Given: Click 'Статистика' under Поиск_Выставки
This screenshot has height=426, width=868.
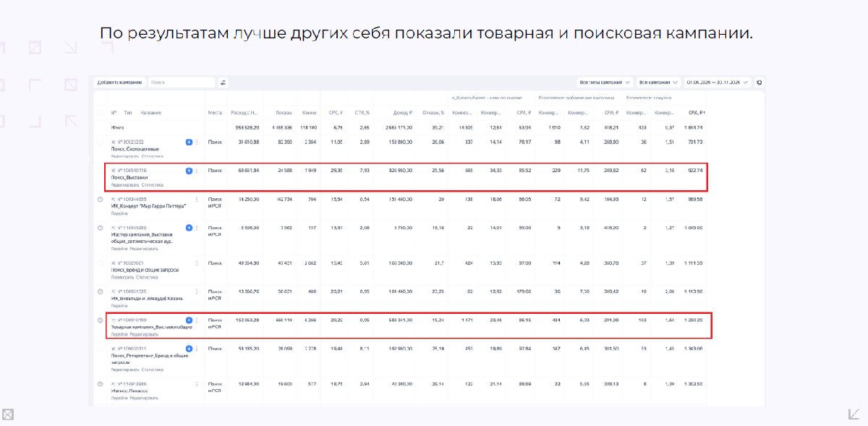Looking at the screenshot, I should (x=152, y=184).
